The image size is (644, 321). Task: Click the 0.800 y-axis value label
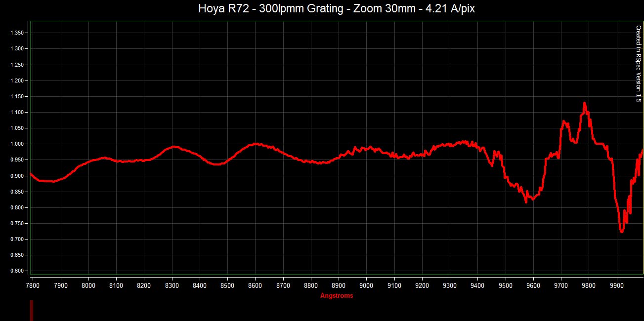point(17,208)
